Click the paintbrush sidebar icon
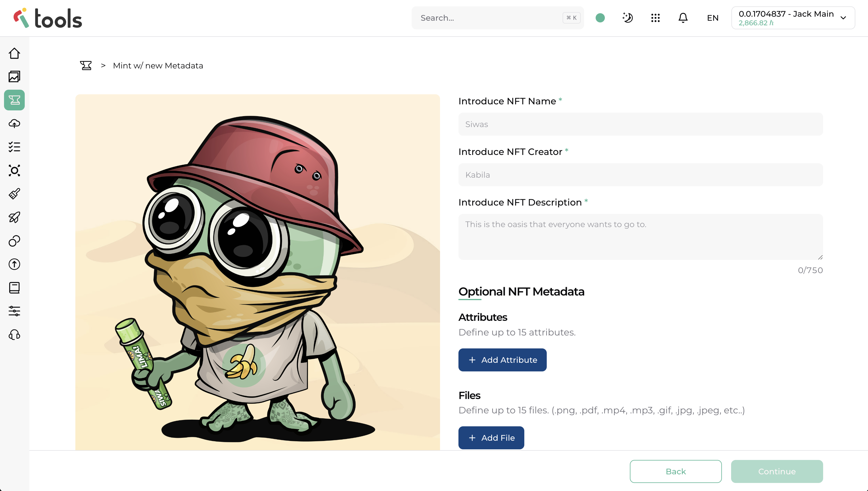 tap(14, 193)
